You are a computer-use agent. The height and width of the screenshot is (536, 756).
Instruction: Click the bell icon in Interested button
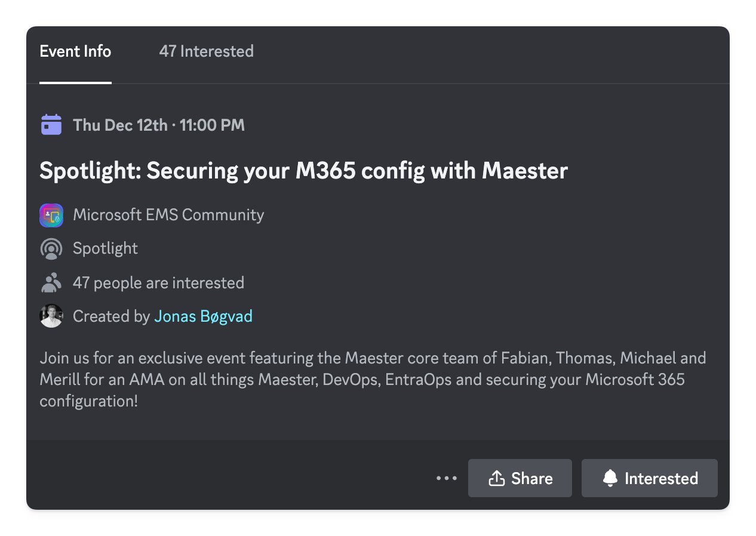coord(610,478)
